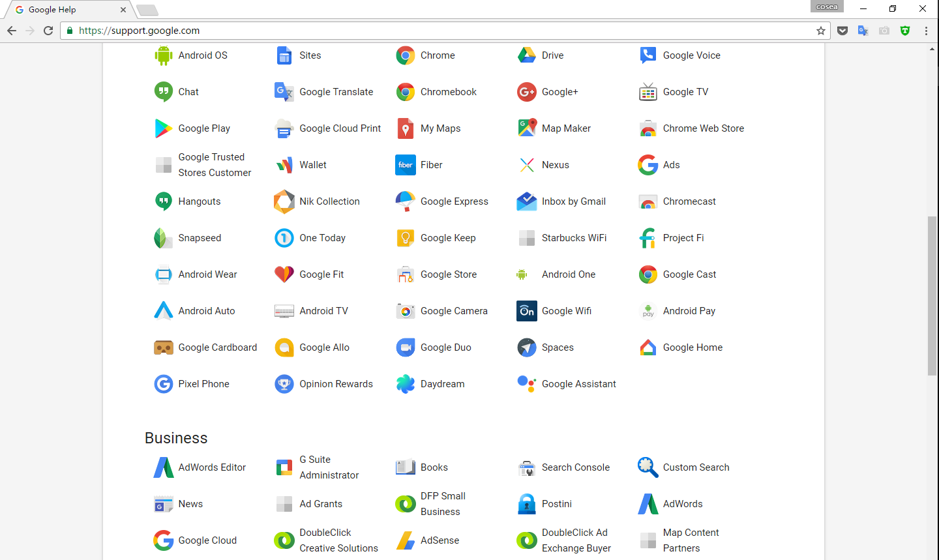Open Google Trusted Stores Customer link
This screenshot has width=939, height=560.
point(215,165)
